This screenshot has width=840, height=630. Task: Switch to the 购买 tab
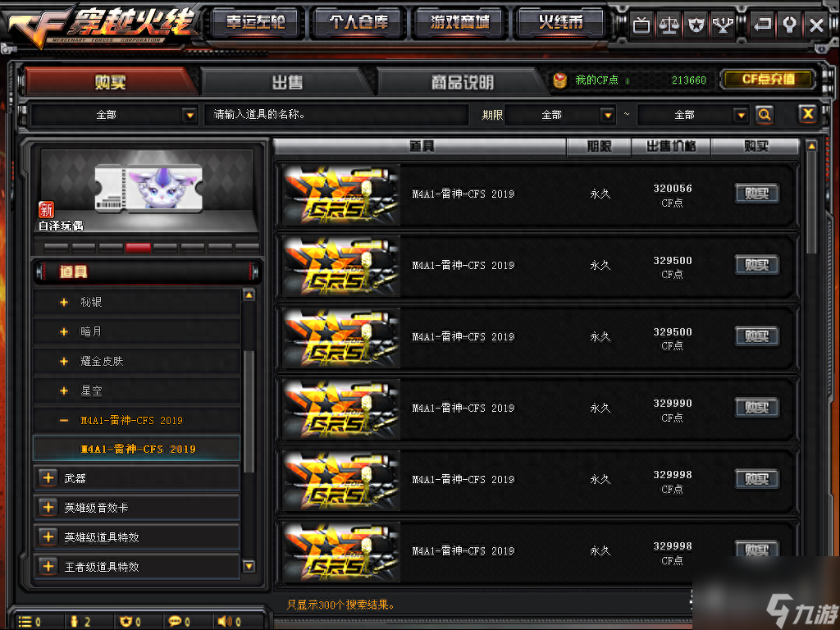pyautogui.click(x=111, y=82)
